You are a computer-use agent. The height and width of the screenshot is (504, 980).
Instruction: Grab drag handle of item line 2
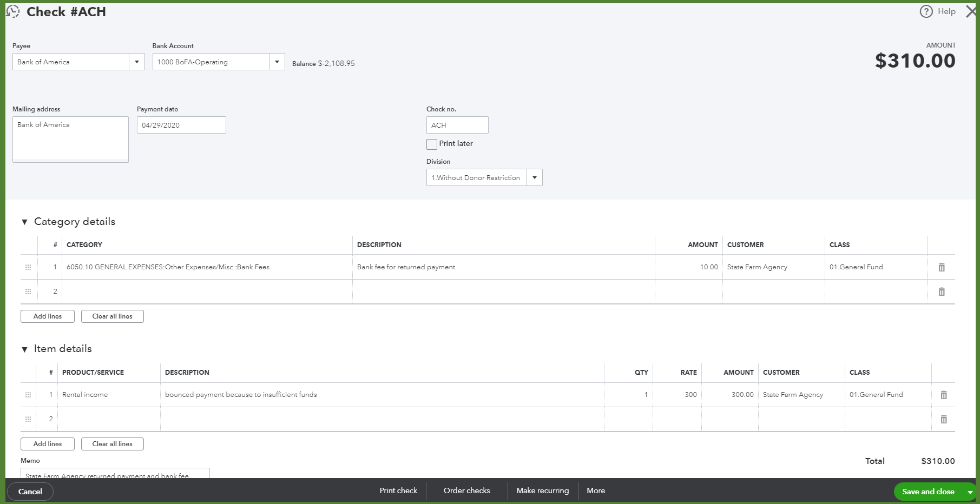[28, 419]
